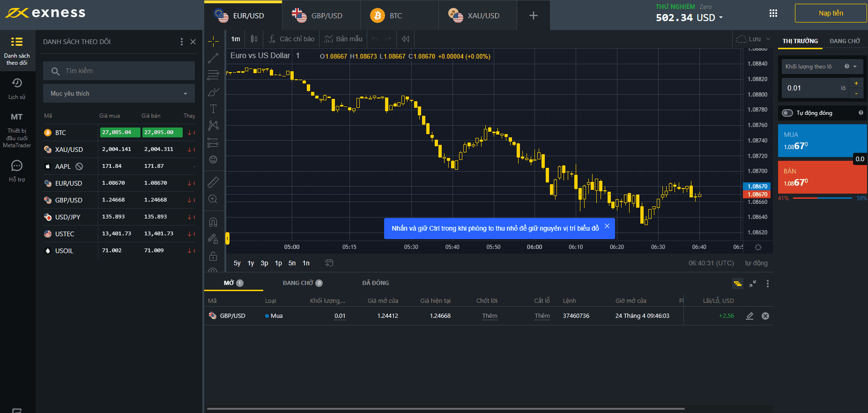
Task: Switch to the XAU/USD chart tab
Action: (x=478, y=15)
